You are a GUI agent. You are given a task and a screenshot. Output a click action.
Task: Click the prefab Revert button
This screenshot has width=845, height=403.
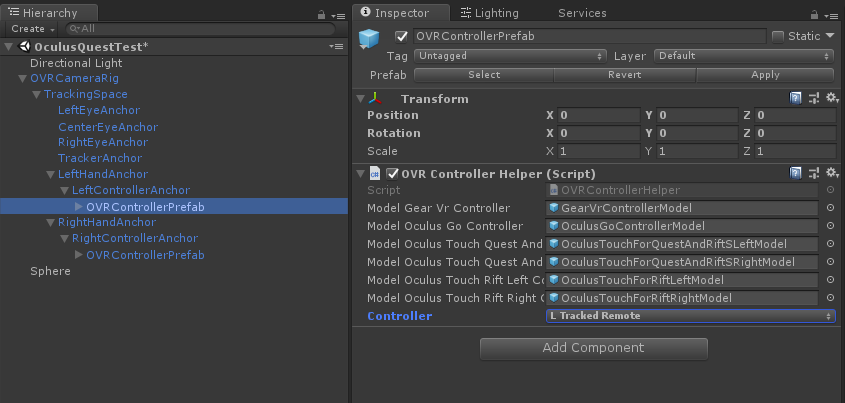click(625, 75)
